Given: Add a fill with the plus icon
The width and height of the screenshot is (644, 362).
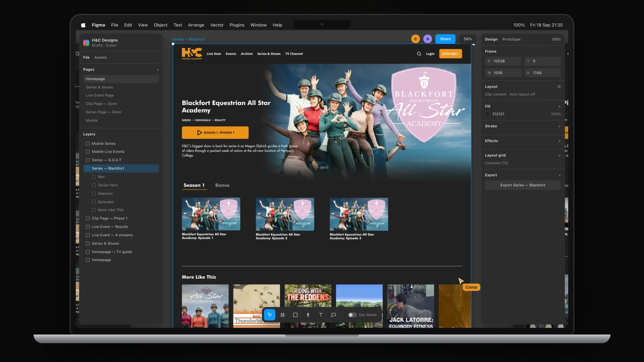Looking at the screenshot, I should [559, 106].
